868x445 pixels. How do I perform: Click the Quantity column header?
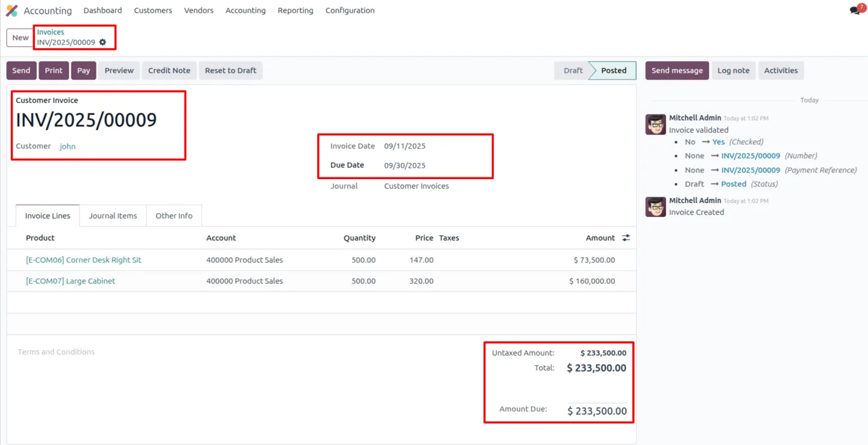coord(360,238)
